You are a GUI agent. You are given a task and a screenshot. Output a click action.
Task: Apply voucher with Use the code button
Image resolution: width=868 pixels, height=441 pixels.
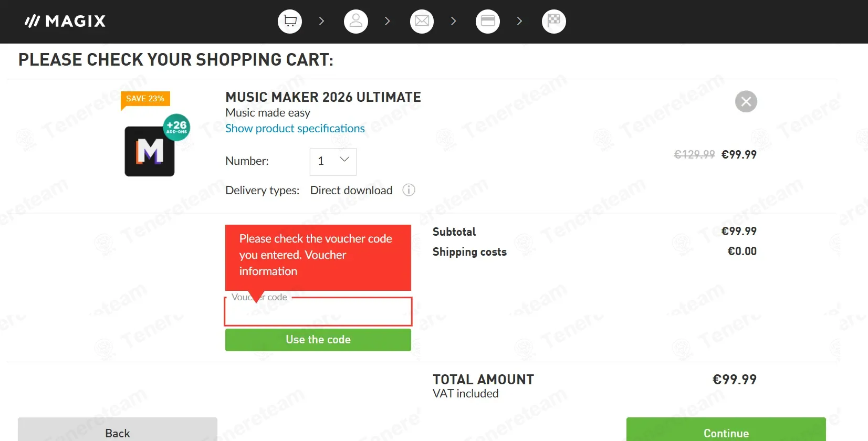click(x=318, y=340)
